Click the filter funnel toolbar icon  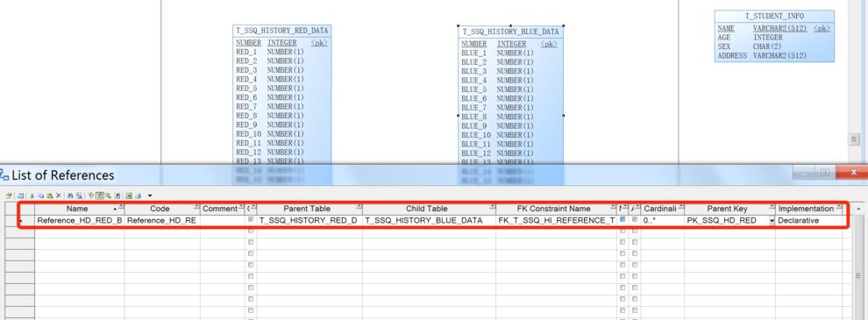click(x=91, y=196)
